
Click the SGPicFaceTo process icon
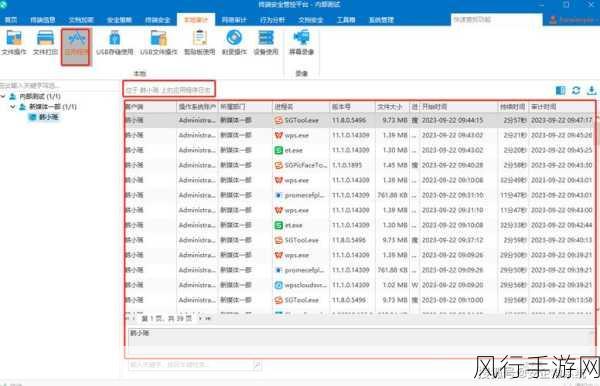[279, 165]
